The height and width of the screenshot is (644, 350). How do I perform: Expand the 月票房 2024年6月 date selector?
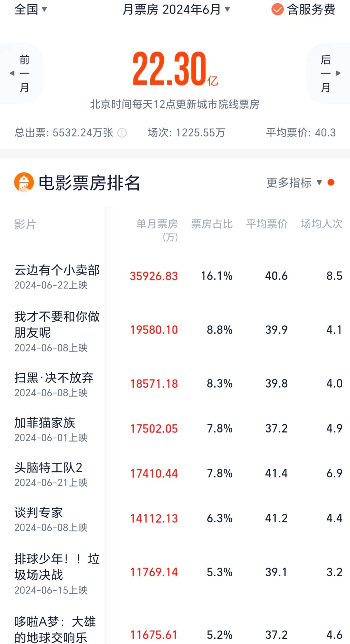[176, 10]
